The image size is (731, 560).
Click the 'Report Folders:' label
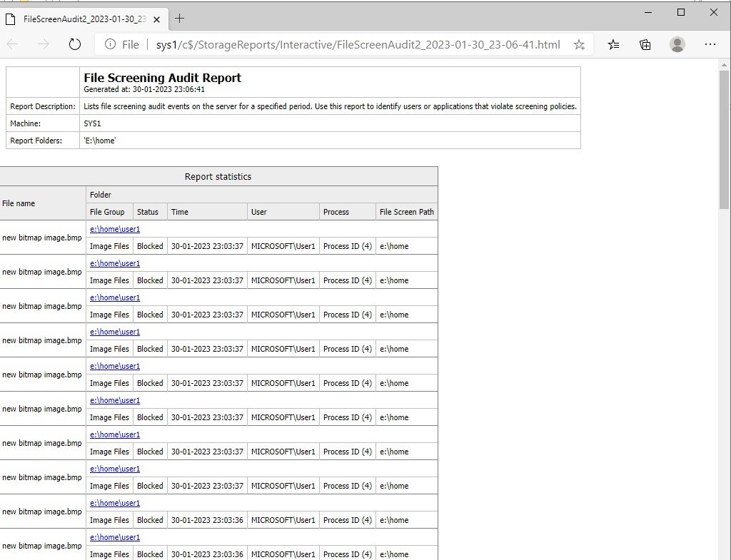click(x=36, y=141)
